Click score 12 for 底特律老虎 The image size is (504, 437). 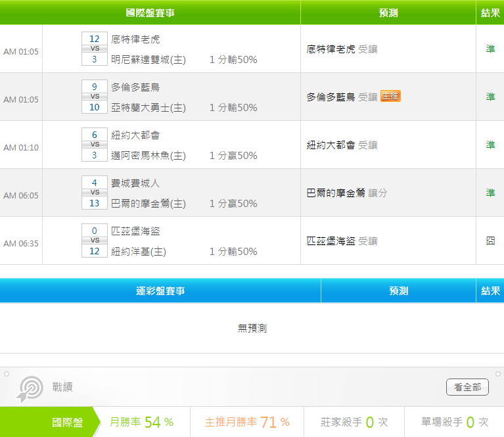(95, 39)
